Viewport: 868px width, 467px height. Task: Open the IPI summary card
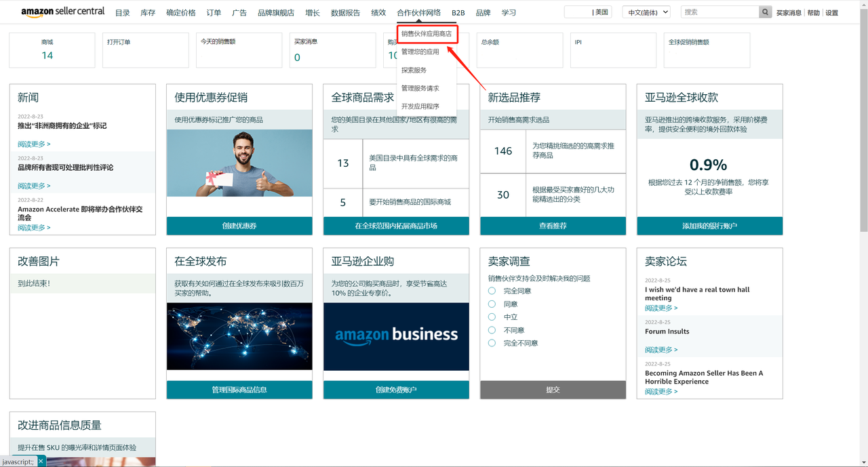pos(614,50)
